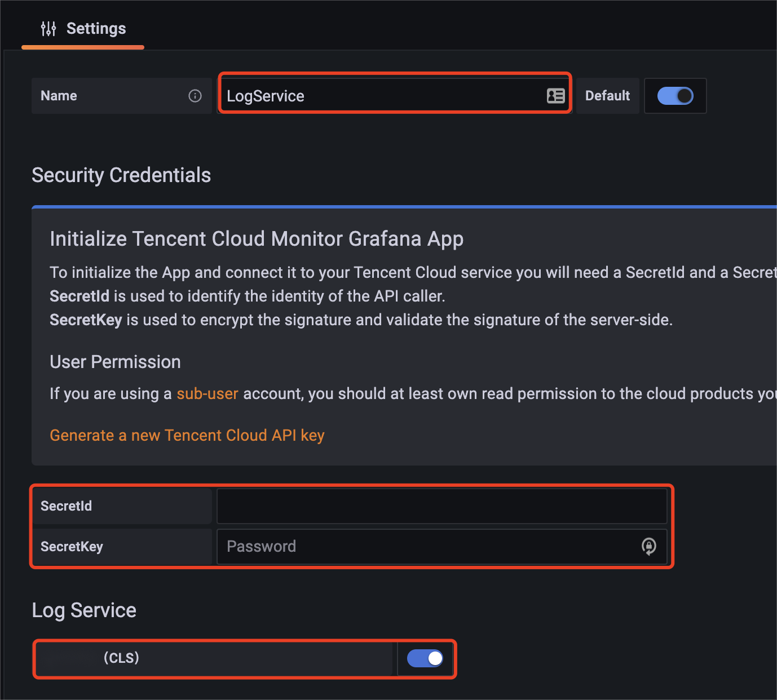Open Generate a new Tencent Cloud API key
The image size is (777, 700).
[x=187, y=435]
